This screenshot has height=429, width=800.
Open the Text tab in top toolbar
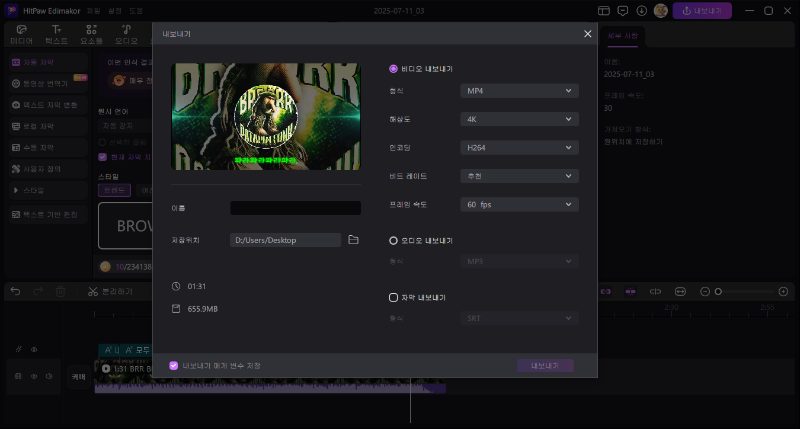56,35
